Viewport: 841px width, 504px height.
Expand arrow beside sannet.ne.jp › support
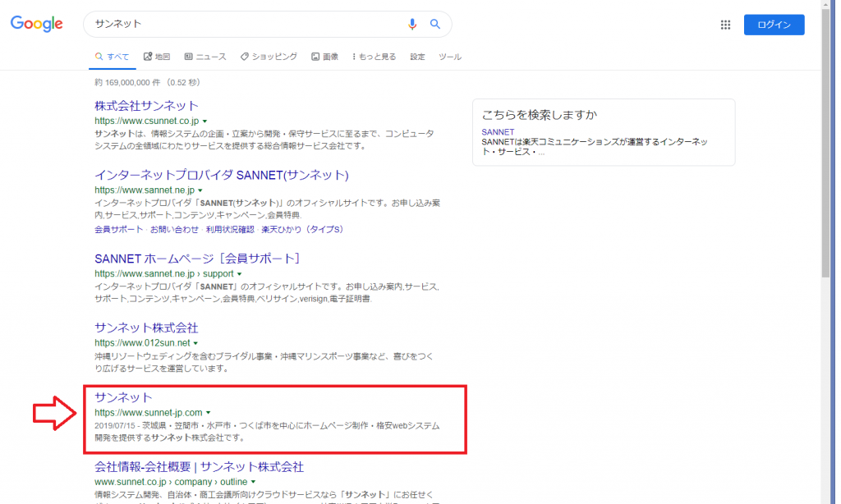click(x=240, y=274)
